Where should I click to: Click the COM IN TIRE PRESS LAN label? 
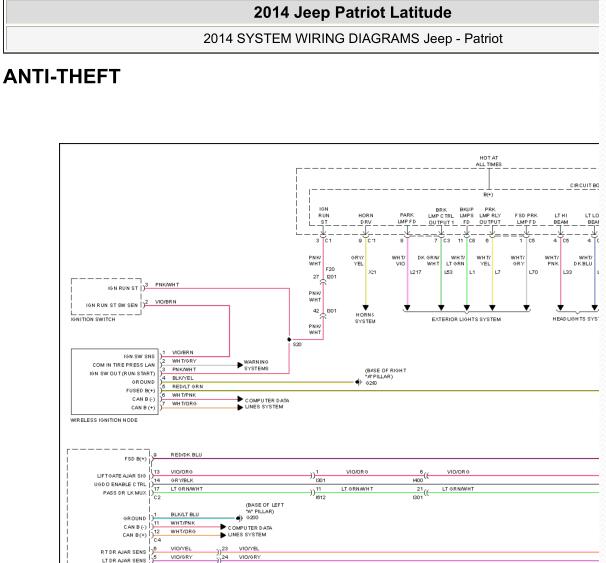(x=124, y=365)
